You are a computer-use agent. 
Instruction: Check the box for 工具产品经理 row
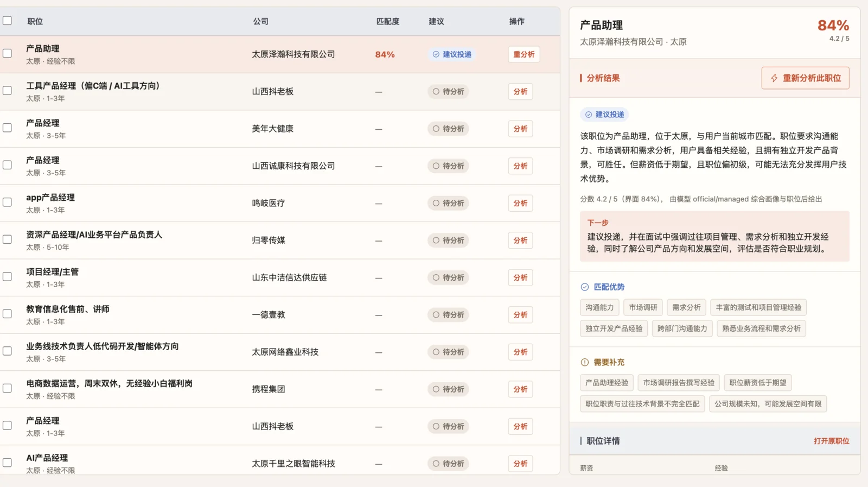tap(7, 91)
